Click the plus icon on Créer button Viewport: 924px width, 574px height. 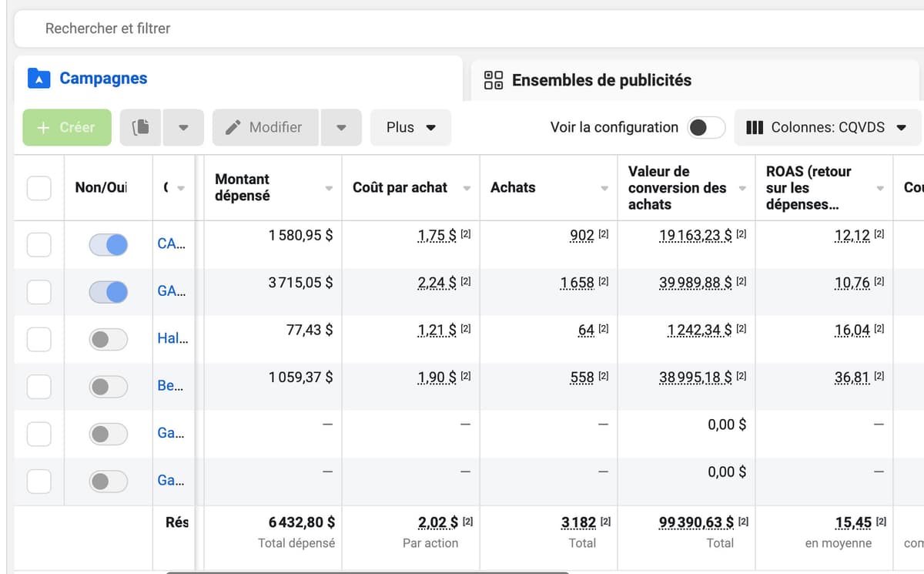44,127
